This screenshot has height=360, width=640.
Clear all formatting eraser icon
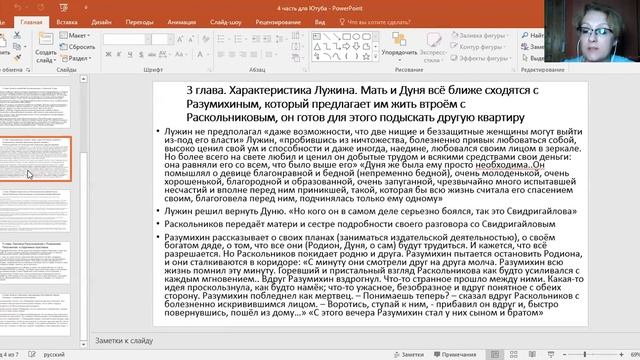point(206,39)
